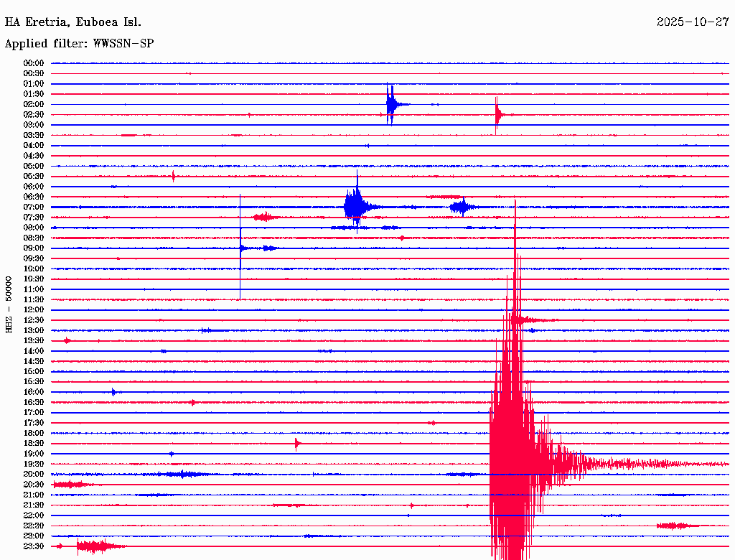Screen dimensions: 735x560
Task: Select the 17:30 time label
Action: click(34, 423)
